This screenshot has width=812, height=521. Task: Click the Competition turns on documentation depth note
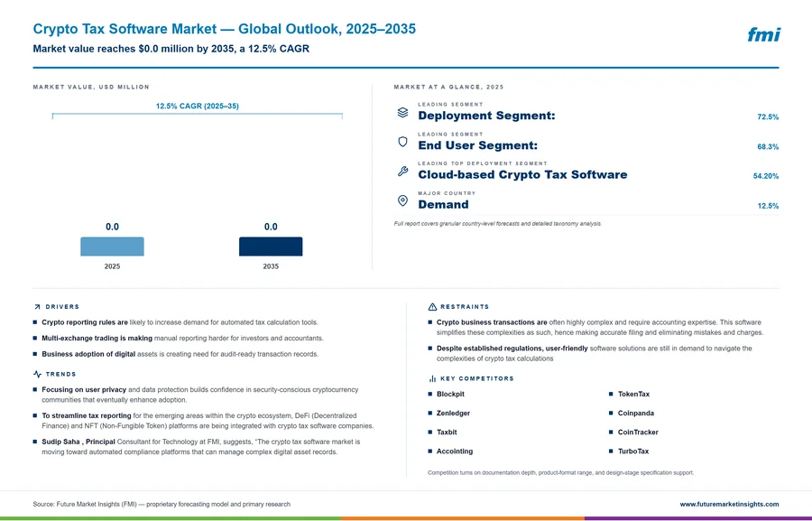[560, 473]
